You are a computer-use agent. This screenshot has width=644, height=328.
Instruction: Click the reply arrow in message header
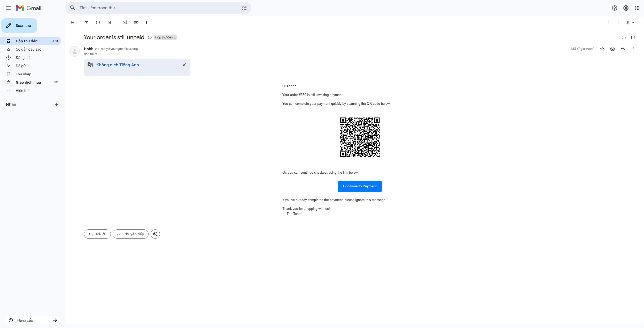pyautogui.click(x=623, y=49)
